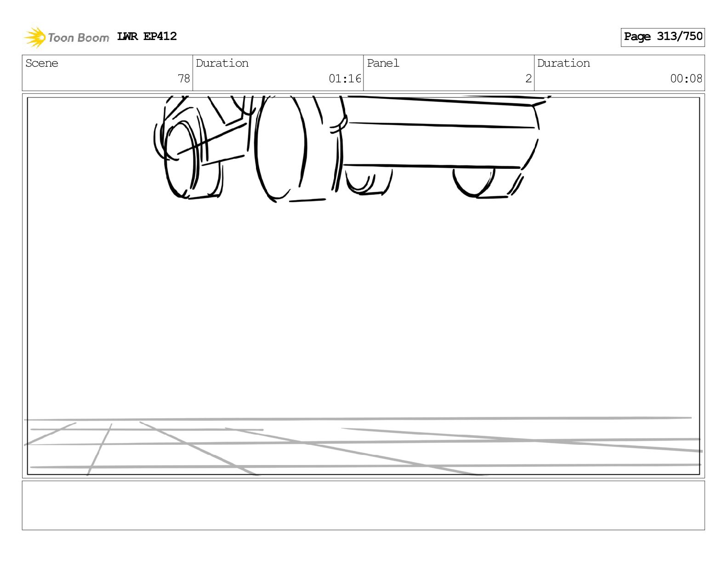Click panel duration value 00:08
Screen dimensions: 728x563
point(686,79)
